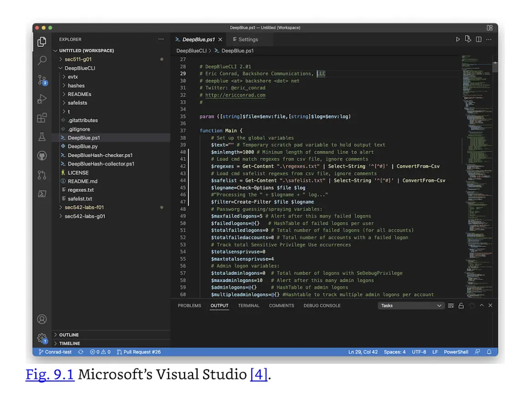Image resolution: width=532 pixels, height=403 pixels.
Task: Click the Split Editor icon
Action: pyautogui.click(x=478, y=40)
